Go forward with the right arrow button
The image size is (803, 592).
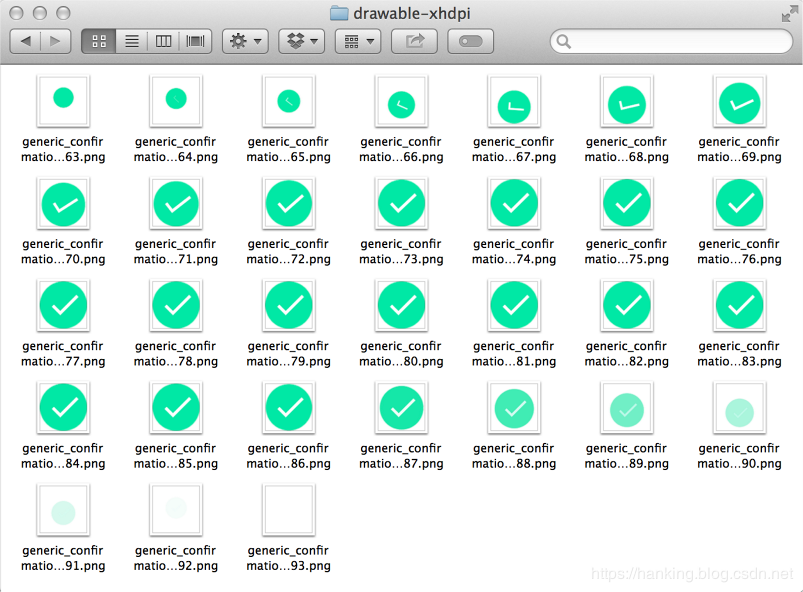tap(55, 41)
